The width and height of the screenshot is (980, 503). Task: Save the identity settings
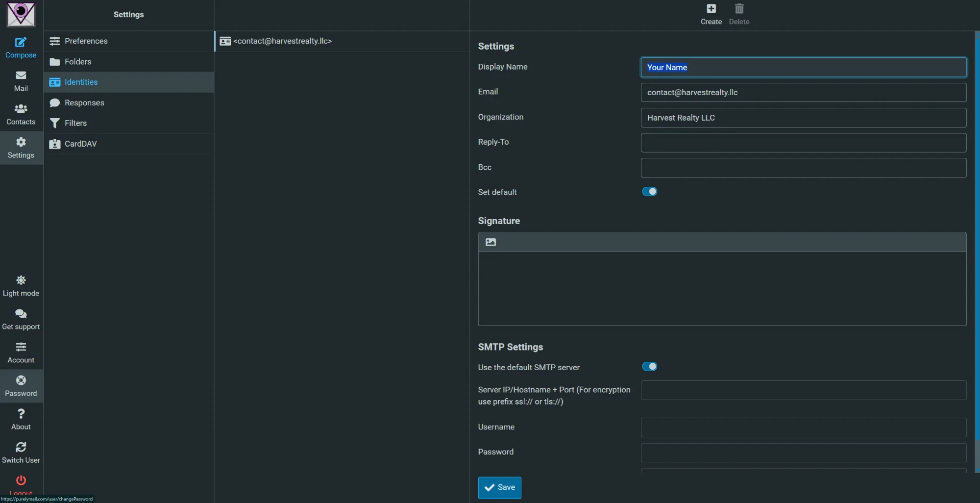[x=499, y=487]
